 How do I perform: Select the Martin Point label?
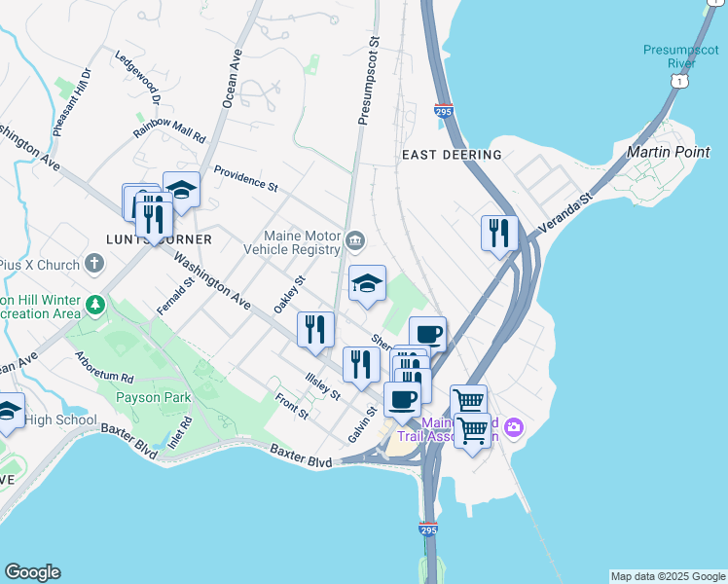668,152
